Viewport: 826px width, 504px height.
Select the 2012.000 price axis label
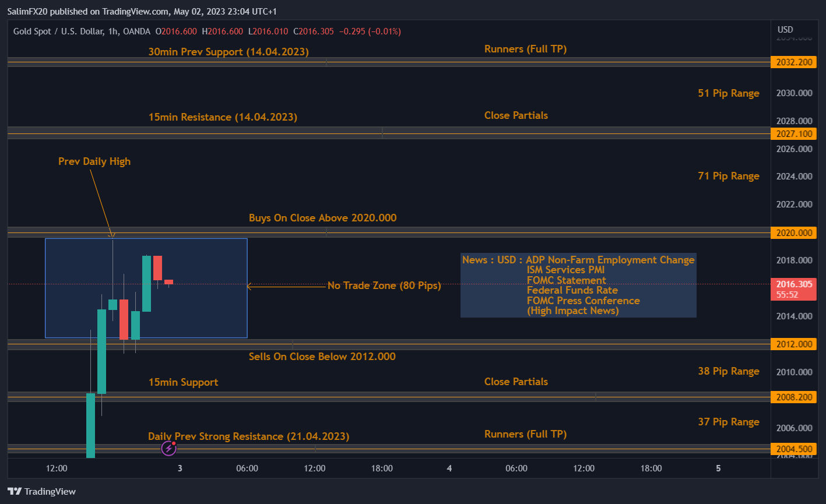coord(793,344)
